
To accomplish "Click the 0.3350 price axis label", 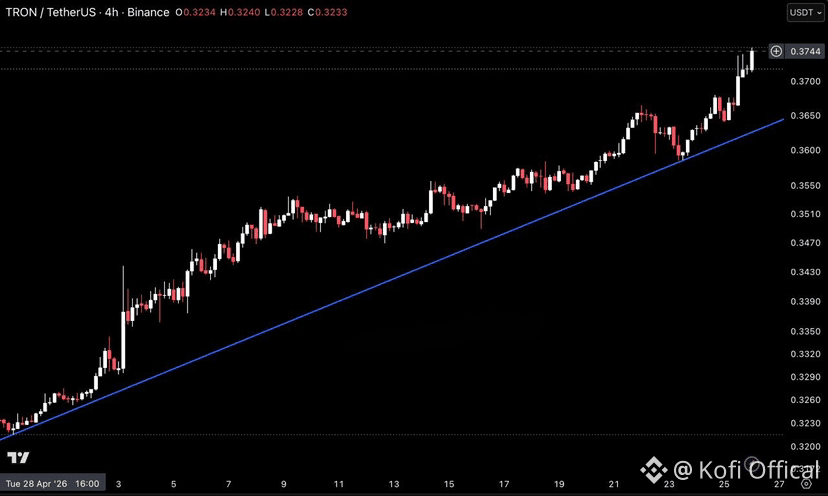I will [805, 332].
